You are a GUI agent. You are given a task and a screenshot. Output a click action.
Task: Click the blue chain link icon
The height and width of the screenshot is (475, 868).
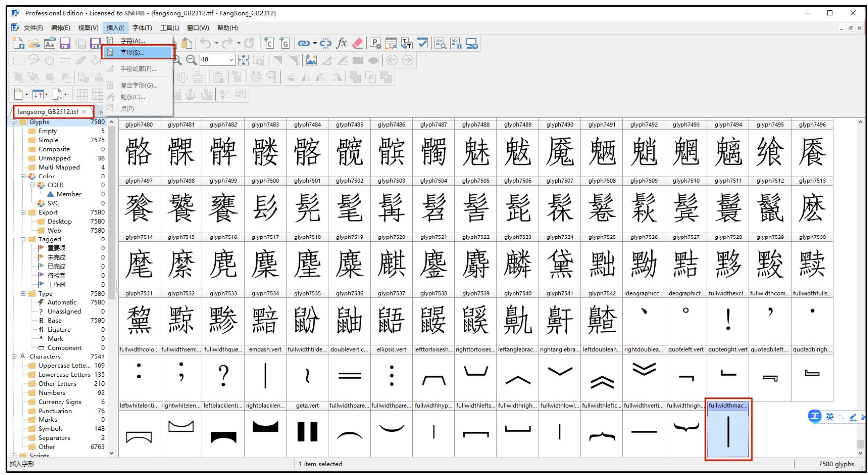(x=303, y=44)
